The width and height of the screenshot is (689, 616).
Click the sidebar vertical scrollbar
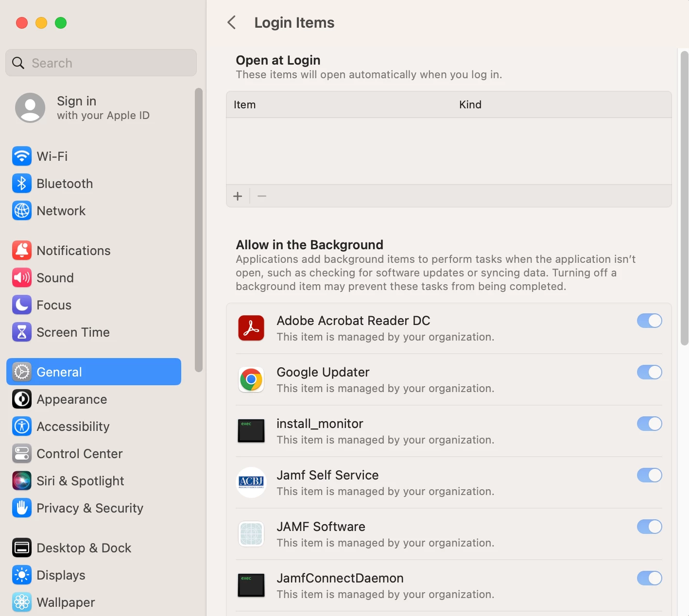pyautogui.click(x=198, y=230)
